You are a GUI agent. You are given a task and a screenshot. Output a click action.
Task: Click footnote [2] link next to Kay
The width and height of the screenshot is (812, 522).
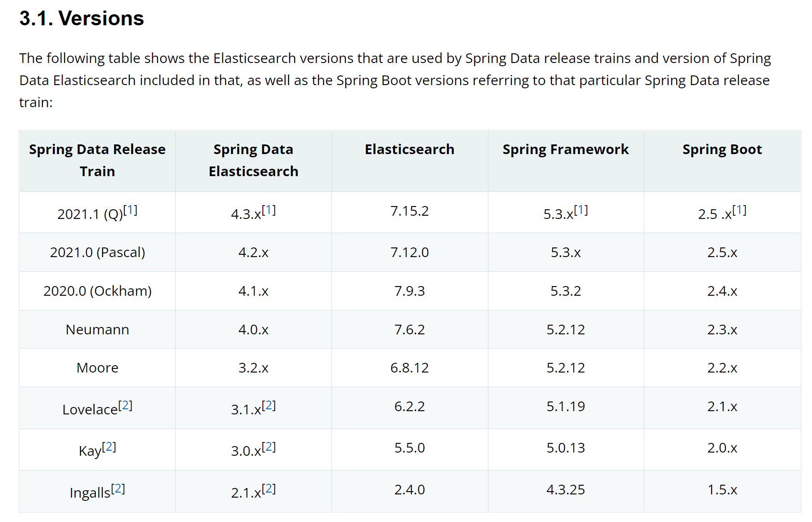coord(109,447)
